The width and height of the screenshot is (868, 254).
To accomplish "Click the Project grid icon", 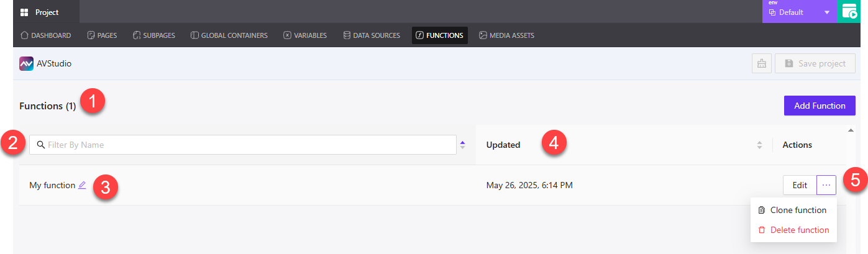I will [x=25, y=12].
